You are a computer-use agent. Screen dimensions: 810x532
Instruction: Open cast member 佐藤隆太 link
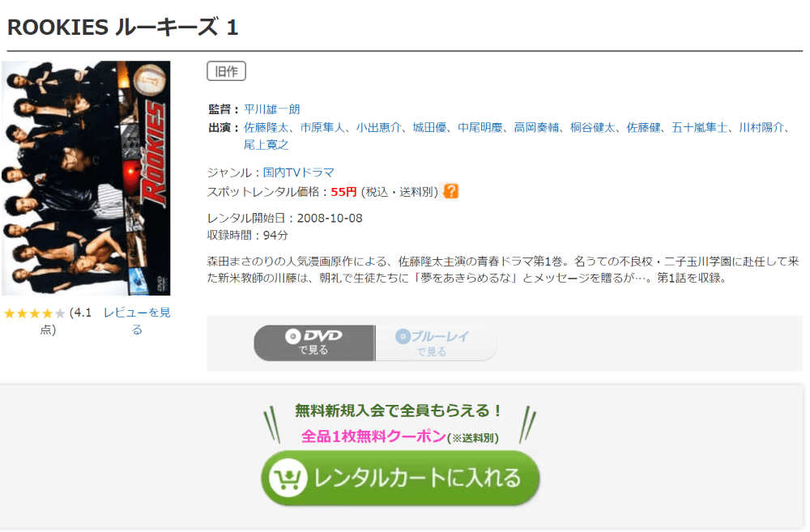click(266, 128)
